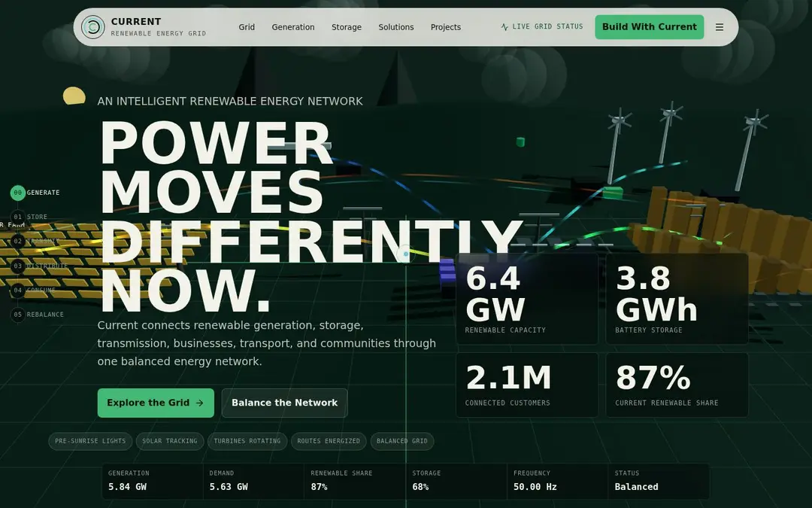
Task: Click the Storage 68% status value
Action: click(x=420, y=487)
